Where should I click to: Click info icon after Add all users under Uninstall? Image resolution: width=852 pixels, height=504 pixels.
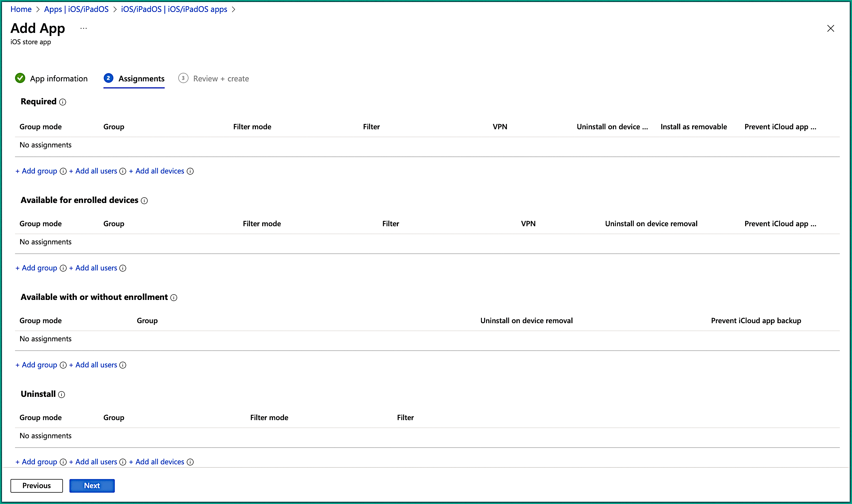(123, 462)
